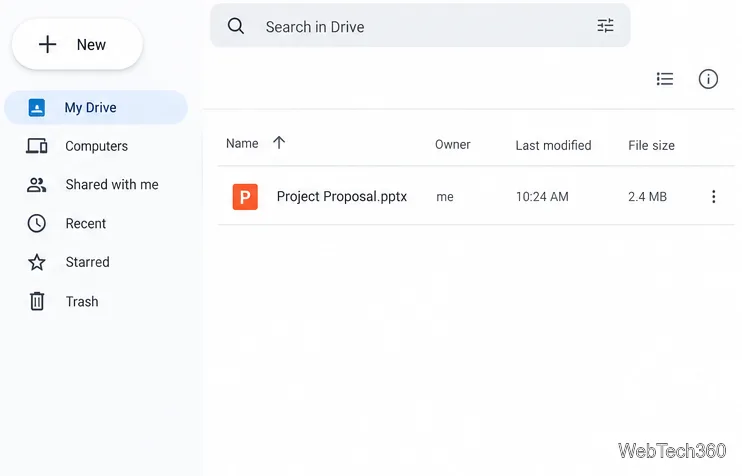
Task: Click the Shared with me people icon
Action: [36, 185]
